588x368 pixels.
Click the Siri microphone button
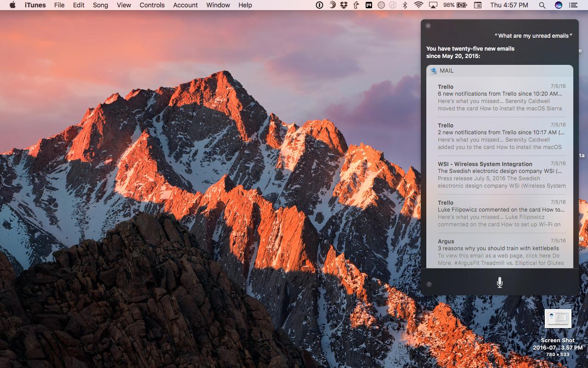pyautogui.click(x=500, y=282)
